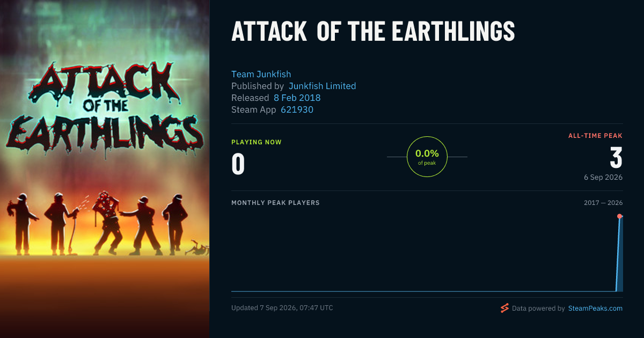Open the Junkfish Limited publisher link

(x=322, y=86)
